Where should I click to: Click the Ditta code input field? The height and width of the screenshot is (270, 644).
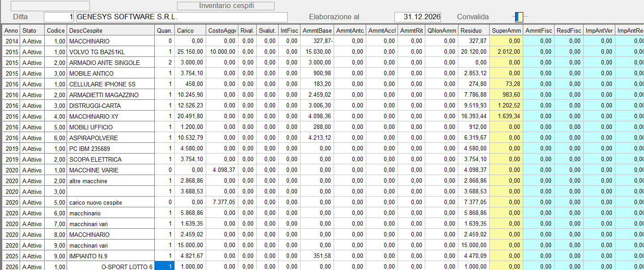[x=59, y=17]
